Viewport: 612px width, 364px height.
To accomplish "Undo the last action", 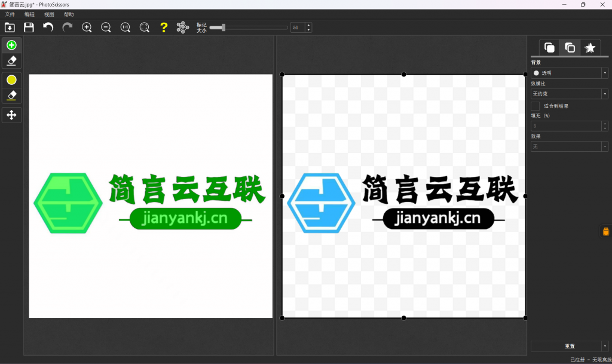I will (x=48, y=27).
